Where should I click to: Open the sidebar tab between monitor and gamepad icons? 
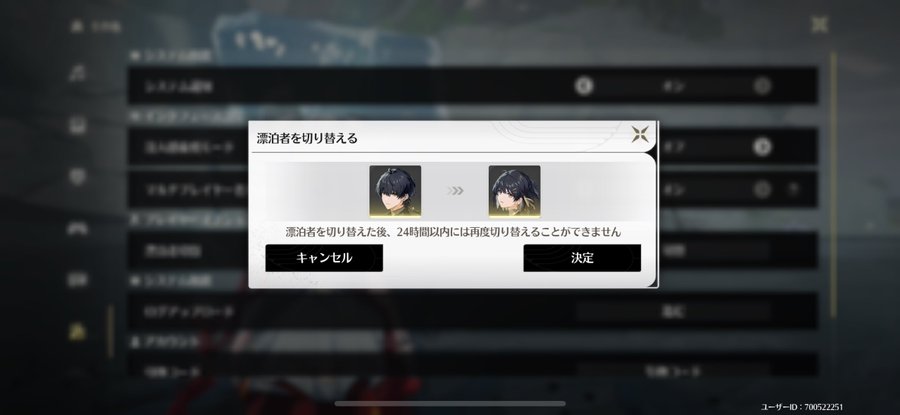(77, 176)
